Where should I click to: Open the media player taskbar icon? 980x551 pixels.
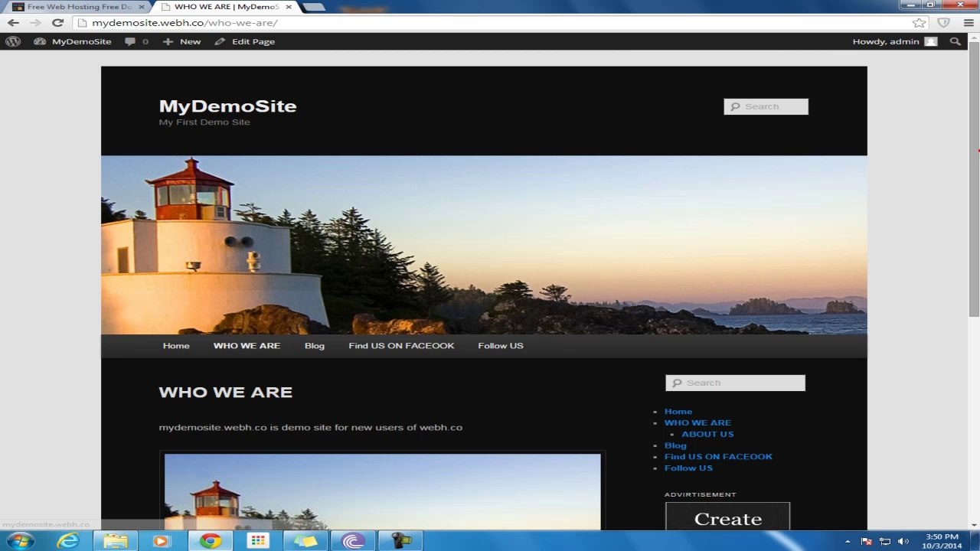[x=160, y=541]
